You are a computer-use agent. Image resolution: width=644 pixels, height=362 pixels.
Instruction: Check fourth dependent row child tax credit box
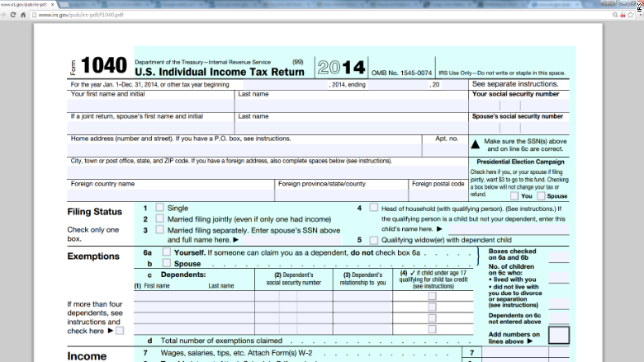tap(432, 329)
